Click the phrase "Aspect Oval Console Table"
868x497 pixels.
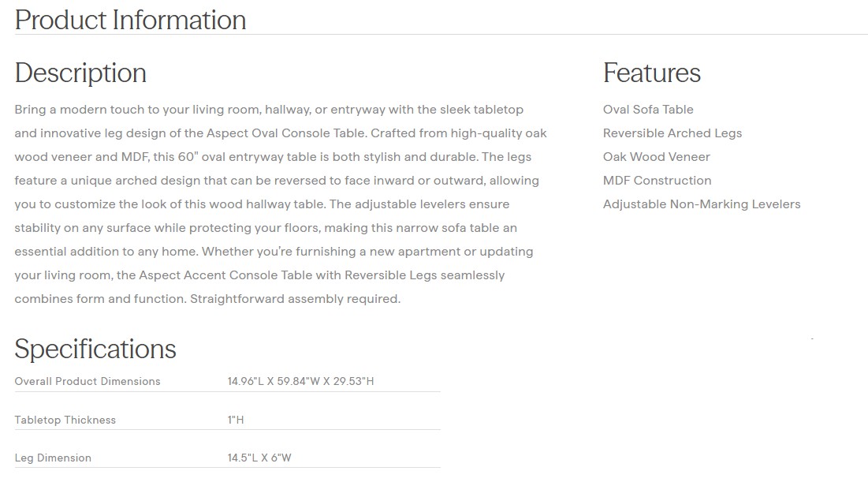click(287, 133)
